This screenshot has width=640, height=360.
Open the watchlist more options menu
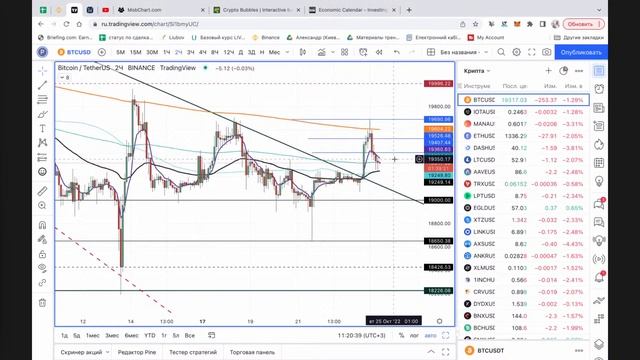(x=579, y=71)
